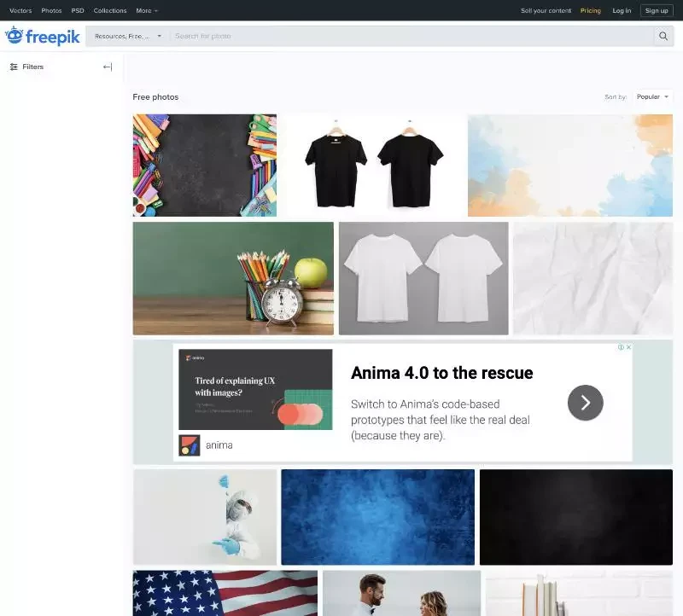Click the Freepik logo

point(42,36)
